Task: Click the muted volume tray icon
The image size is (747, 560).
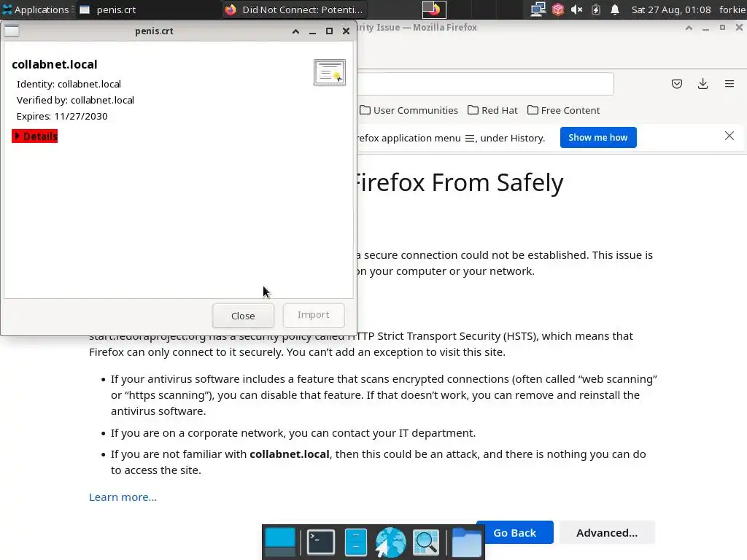Action: (577, 9)
